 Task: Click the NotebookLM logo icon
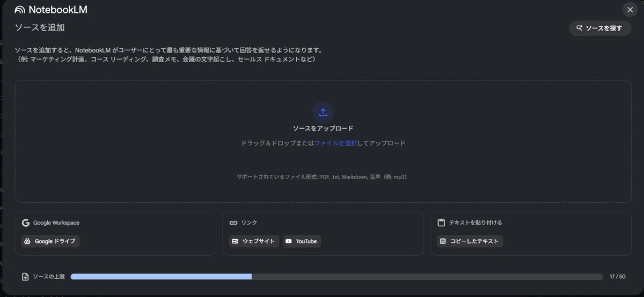pyautogui.click(x=20, y=10)
